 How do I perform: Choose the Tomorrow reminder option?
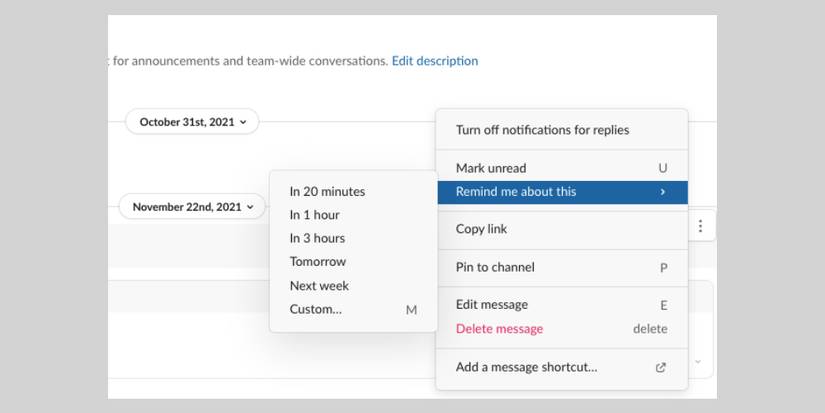(x=353, y=261)
